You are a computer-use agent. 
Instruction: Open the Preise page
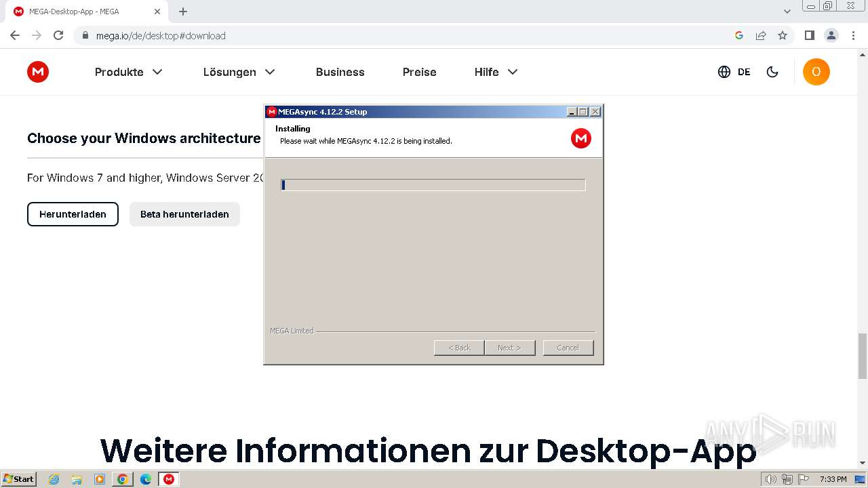[420, 72]
